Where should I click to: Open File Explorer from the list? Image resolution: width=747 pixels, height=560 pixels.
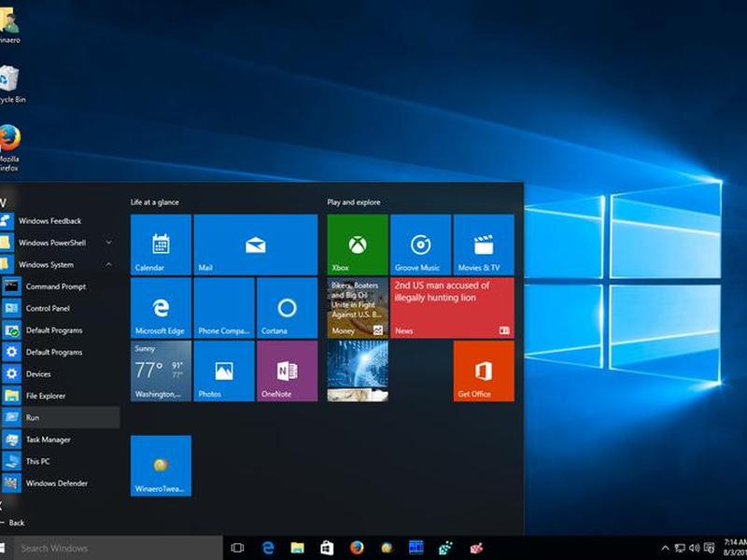(60, 396)
